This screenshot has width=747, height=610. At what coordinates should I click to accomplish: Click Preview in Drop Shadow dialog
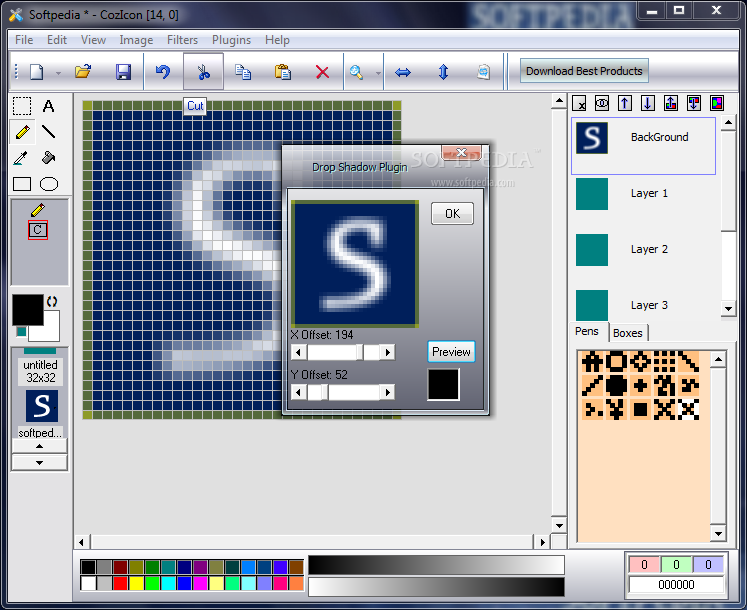(451, 352)
